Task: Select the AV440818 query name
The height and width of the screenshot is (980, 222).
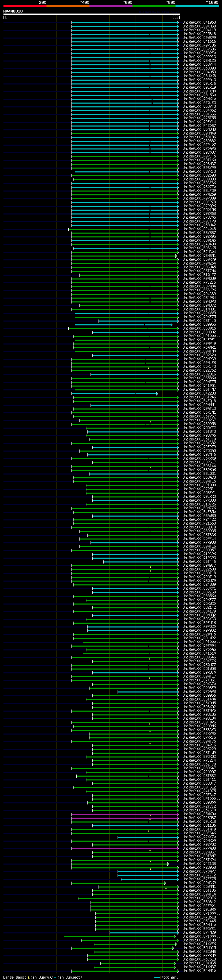Action: 13,11
